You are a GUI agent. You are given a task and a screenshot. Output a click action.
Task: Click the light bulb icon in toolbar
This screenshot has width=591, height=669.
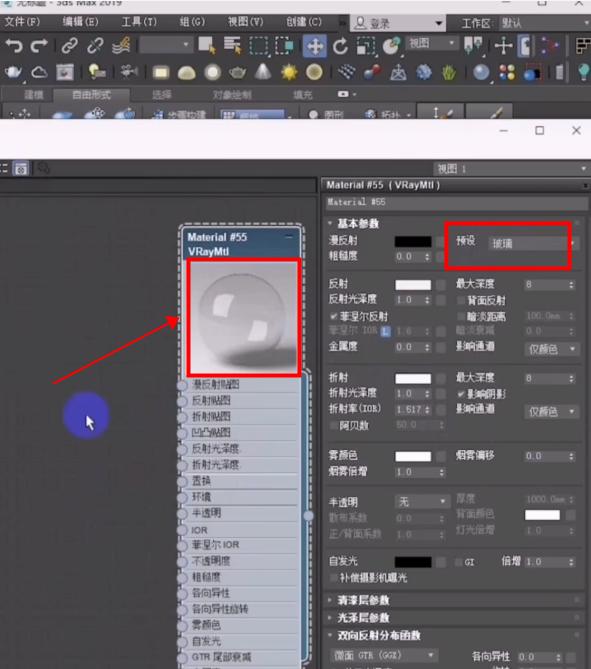pos(583,72)
